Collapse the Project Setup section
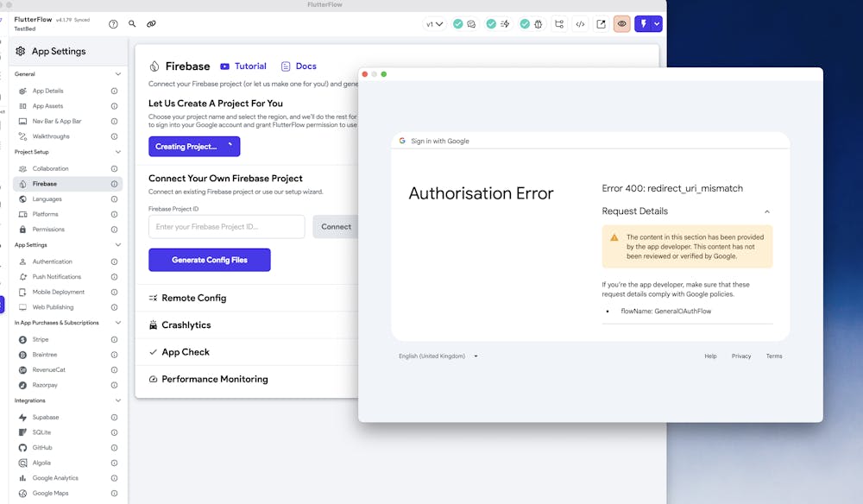Viewport: 863px width, 504px height. (117, 152)
